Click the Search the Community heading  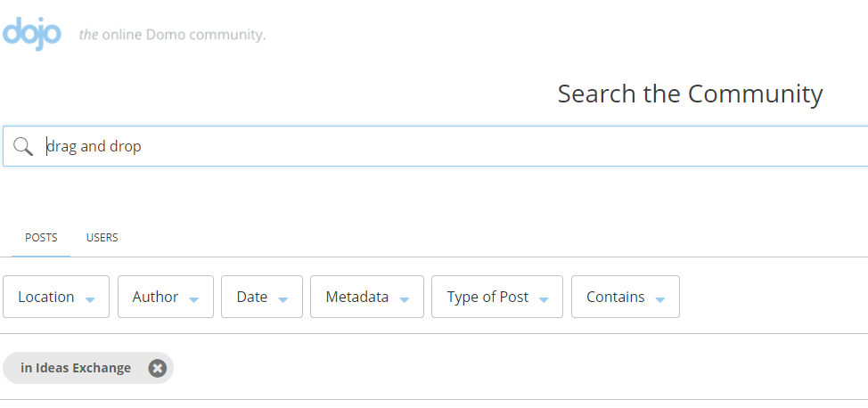click(690, 94)
